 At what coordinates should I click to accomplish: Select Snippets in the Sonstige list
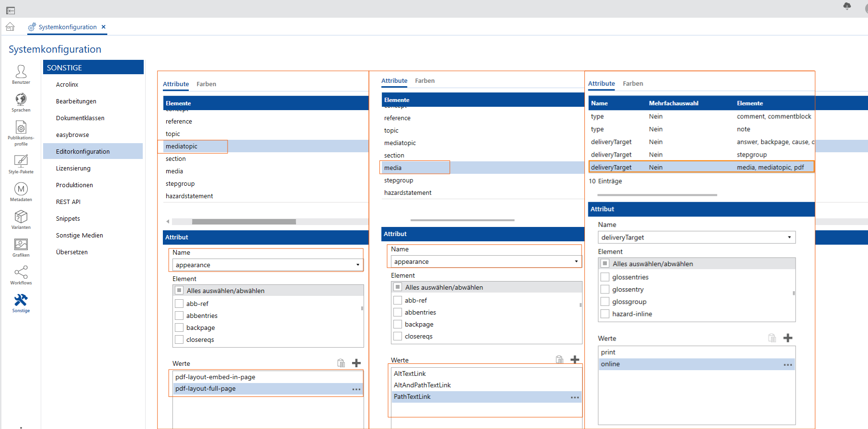[68, 218]
